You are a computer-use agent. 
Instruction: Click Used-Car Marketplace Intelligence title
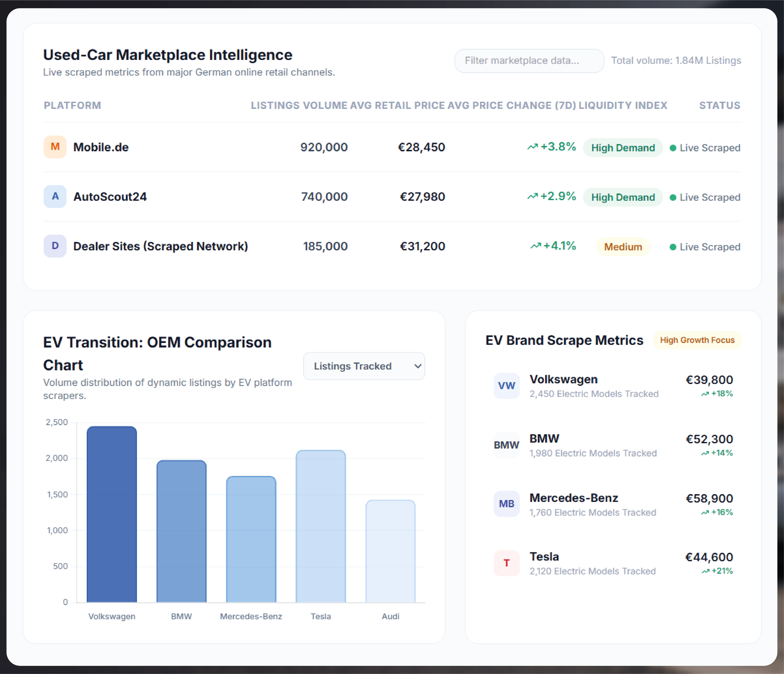pyautogui.click(x=168, y=55)
